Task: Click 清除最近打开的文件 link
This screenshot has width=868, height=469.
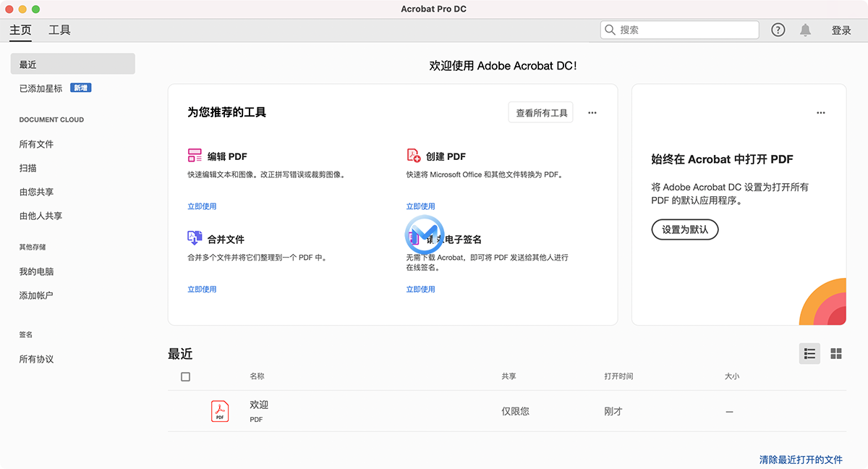Action: pos(801,460)
